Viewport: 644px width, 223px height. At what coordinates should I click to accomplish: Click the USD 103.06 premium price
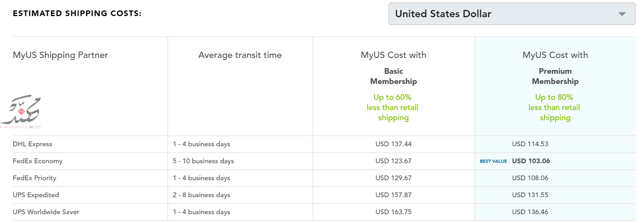531,161
